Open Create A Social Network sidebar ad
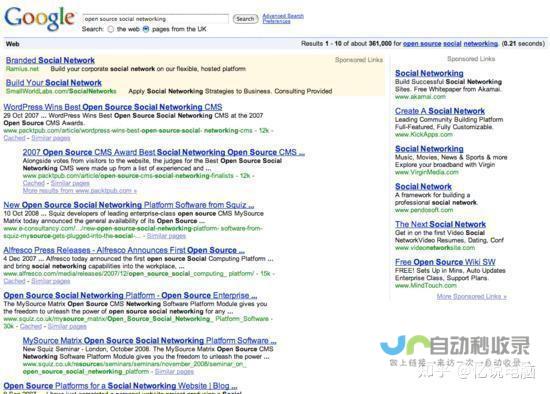 (x=440, y=111)
